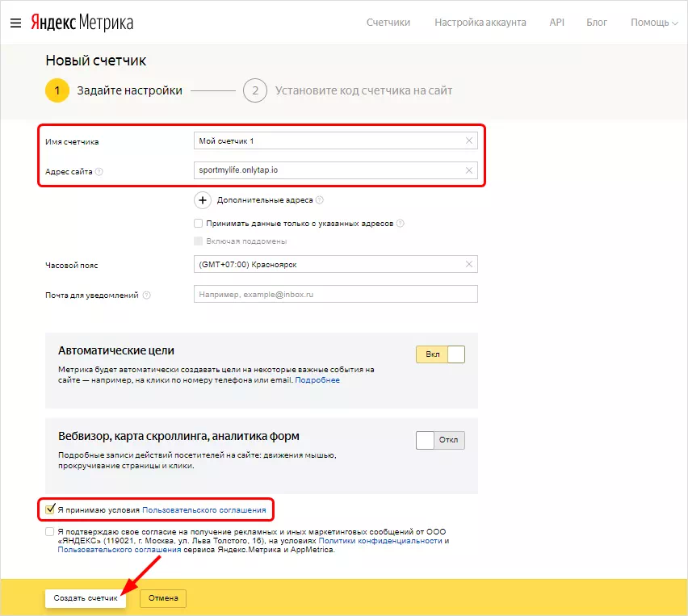Click step 2 circle Установите код счетчика
This screenshot has height=616, width=688.
[x=255, y=90]
